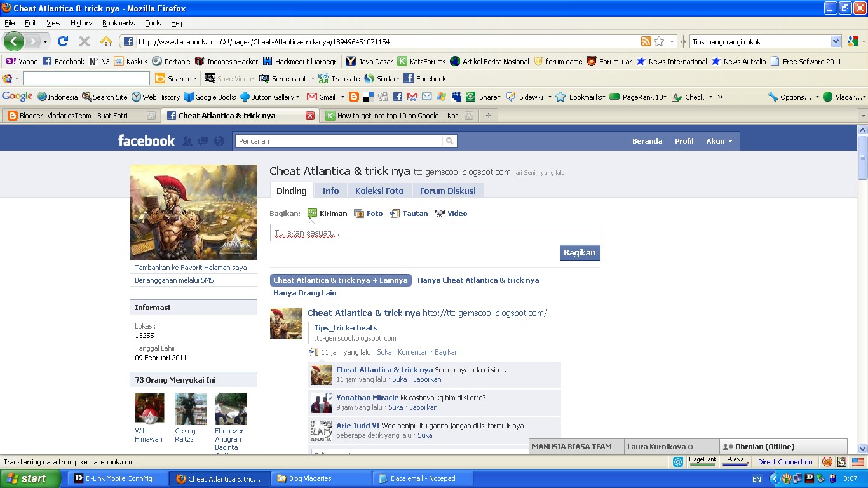Screen dimensions: 868x488
Task: Click the Facebook Pencarian search field
Action: [x=339, y=141]
